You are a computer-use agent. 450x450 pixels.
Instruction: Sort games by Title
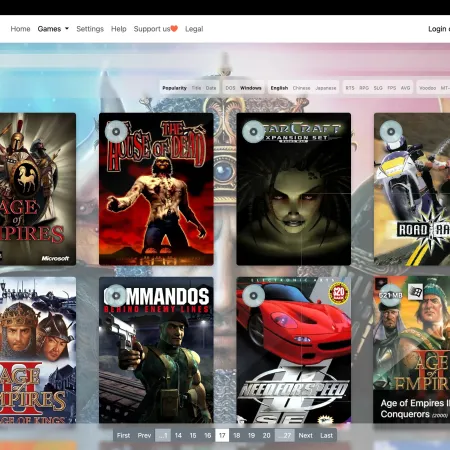pos(196,88)
